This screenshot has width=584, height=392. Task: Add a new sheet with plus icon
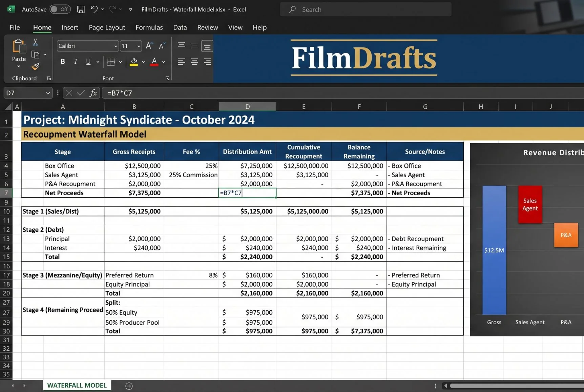coord(129,386)
